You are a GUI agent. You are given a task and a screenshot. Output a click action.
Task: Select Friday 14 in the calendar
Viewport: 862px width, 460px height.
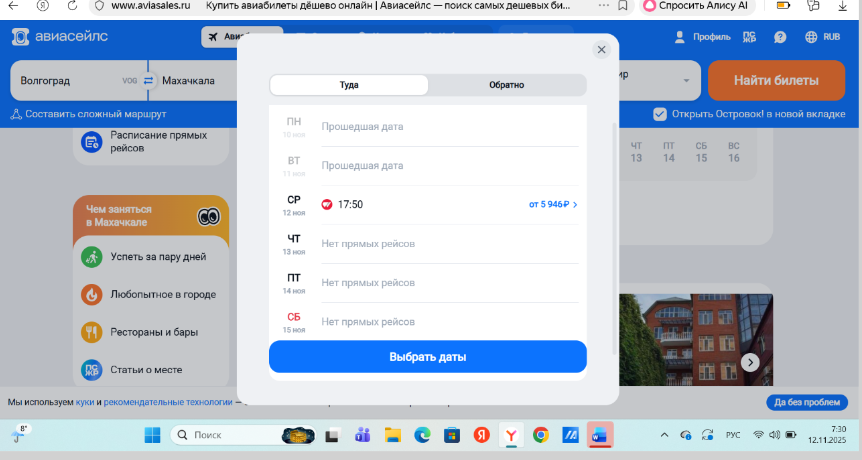[668, 152]
